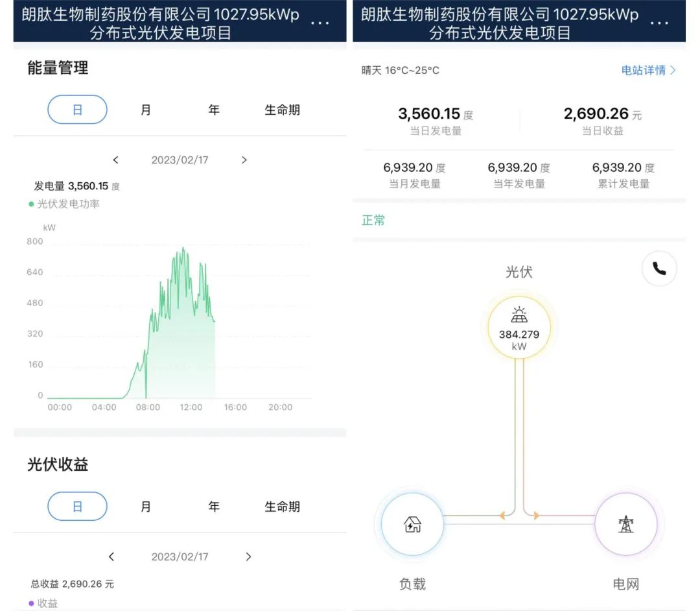This screenshot has width=700, height=611.
Task: Tap the 正常 status label
Action: (x=373, y=220)
